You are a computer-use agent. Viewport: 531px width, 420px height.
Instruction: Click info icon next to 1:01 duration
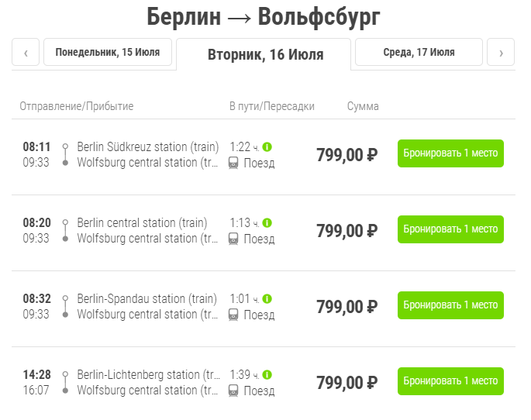pos(267,298)
